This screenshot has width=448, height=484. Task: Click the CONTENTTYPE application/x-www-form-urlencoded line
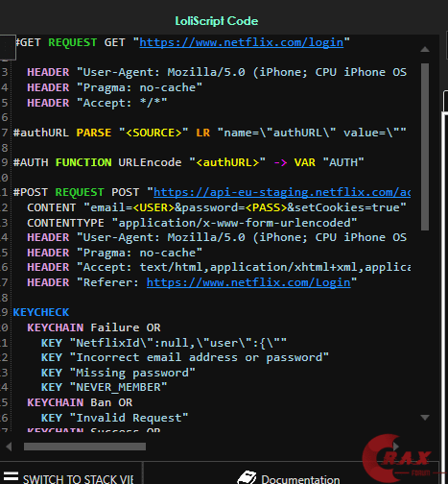point(192,223)
